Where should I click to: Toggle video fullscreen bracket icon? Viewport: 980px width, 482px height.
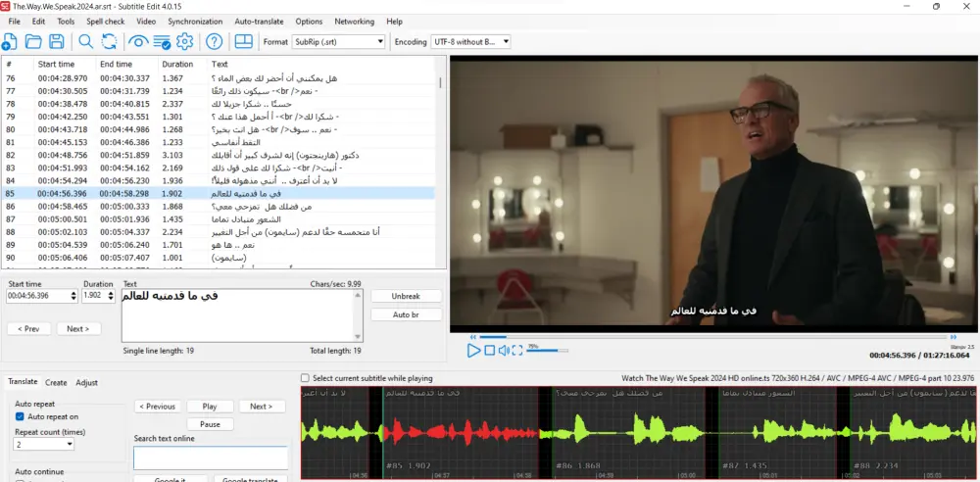(x=516, y=351)
